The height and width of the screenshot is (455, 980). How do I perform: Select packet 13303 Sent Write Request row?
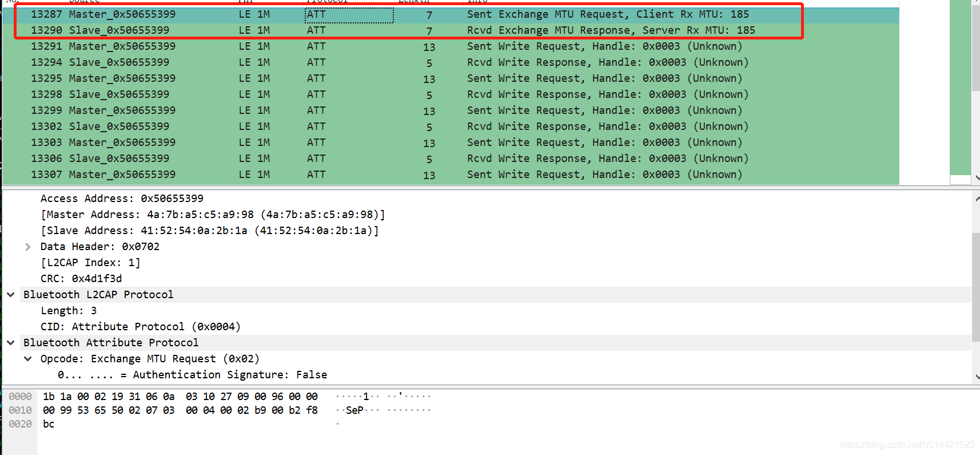pyautogui.click(x=451, y=143)
